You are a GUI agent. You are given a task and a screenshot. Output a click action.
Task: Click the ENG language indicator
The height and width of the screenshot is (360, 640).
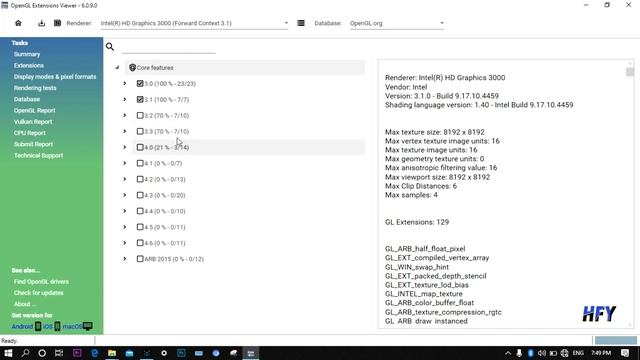point(578,353)
